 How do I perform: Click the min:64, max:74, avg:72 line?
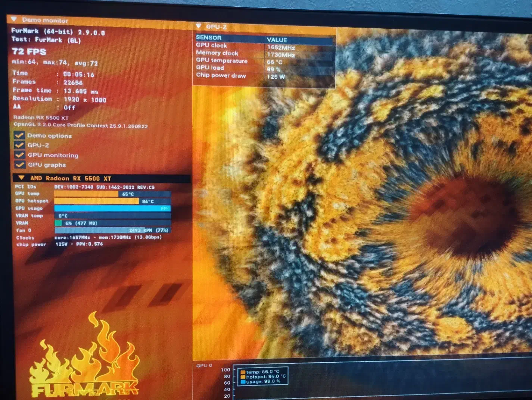55,62
